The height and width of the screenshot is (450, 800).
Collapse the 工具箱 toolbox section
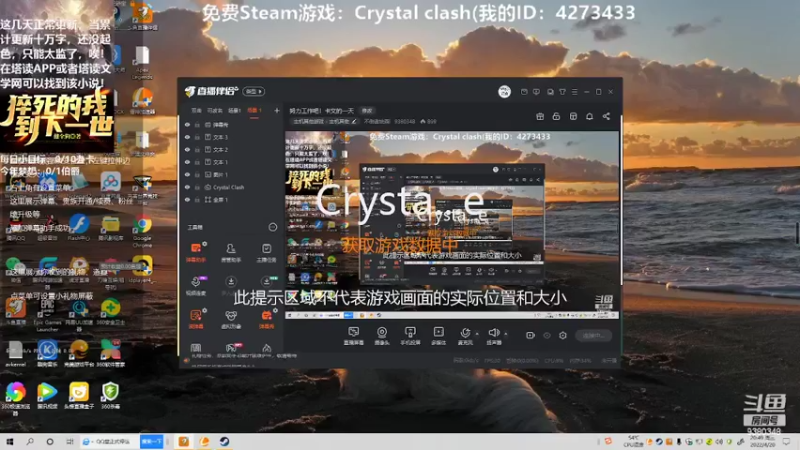point(273,227)
